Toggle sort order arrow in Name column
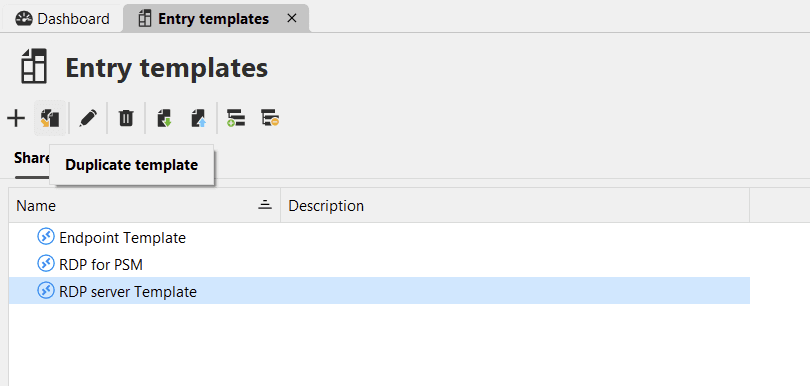Screen dimensions: 810x386 (x=265, y=205)
